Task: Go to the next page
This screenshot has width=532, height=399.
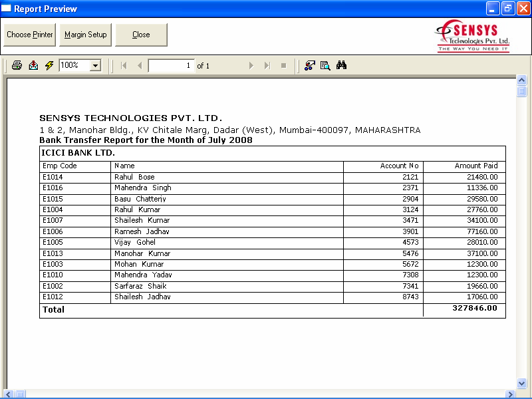Action: (251, 65)
